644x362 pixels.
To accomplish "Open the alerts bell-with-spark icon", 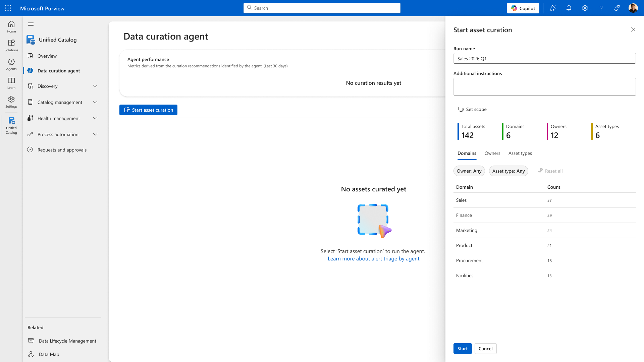I will pos(553,8).
